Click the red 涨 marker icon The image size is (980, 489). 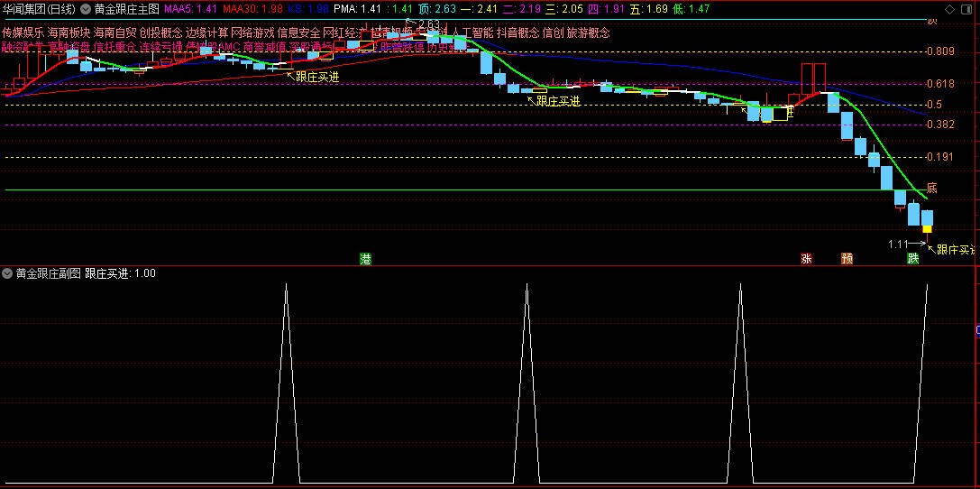click(807, 259)
